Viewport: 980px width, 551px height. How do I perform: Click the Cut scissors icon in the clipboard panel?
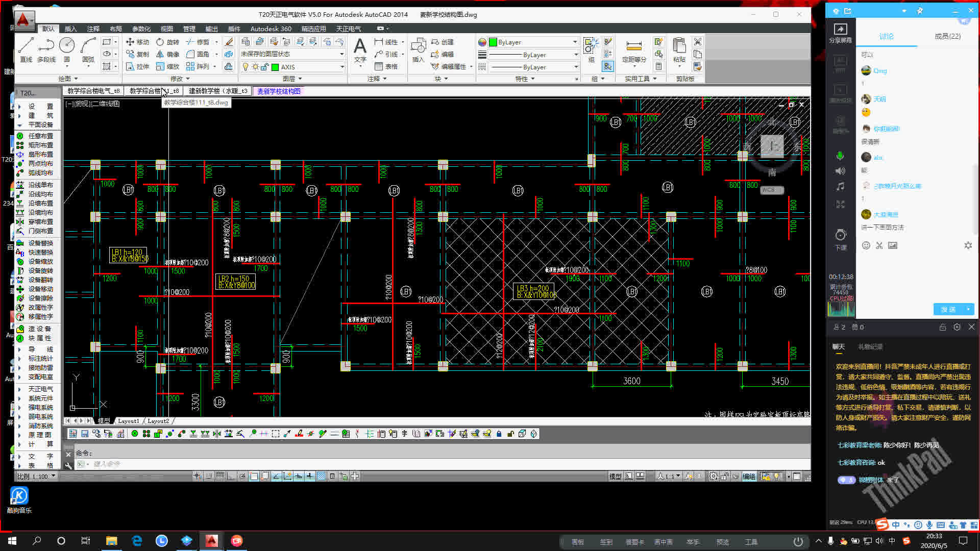[698, 42]
